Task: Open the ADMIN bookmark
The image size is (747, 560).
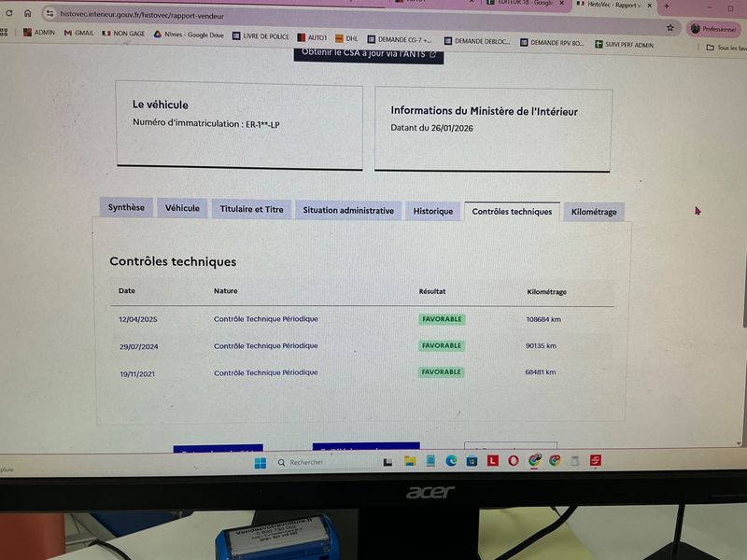Action: click(39, 33)
